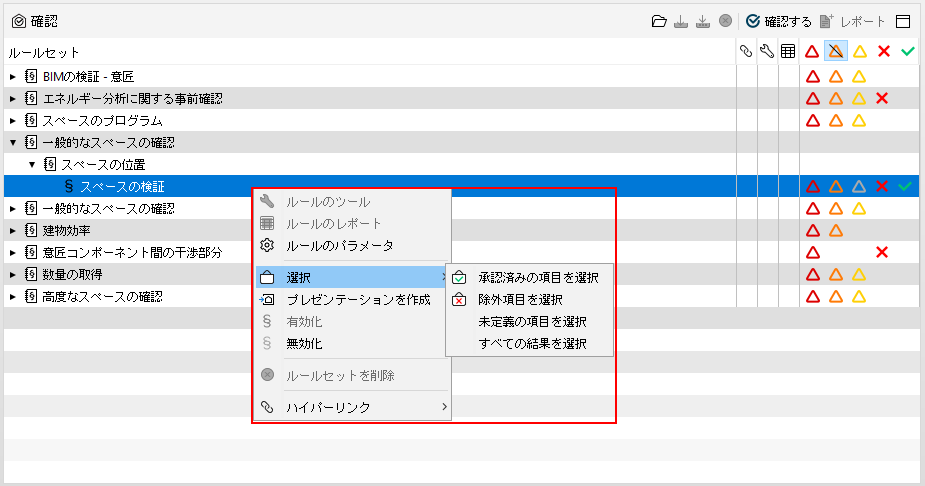Click yellow triangle in スペースのプログラム row
Screen dimensions: 925x486
pyautogui.click(x=859, y=120)
